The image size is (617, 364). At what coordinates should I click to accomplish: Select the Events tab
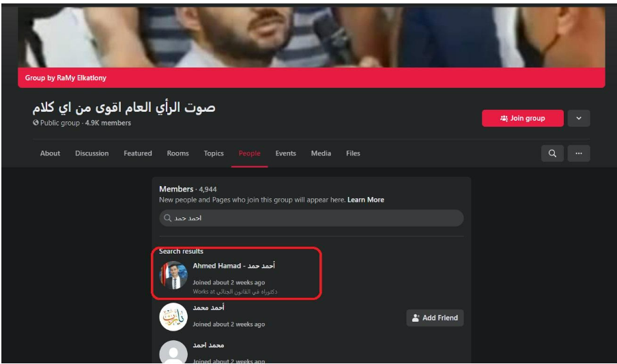286,153
